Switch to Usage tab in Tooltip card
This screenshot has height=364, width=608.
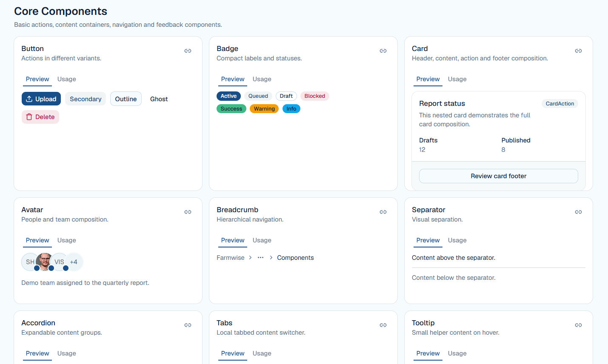(x=457, y=353)
